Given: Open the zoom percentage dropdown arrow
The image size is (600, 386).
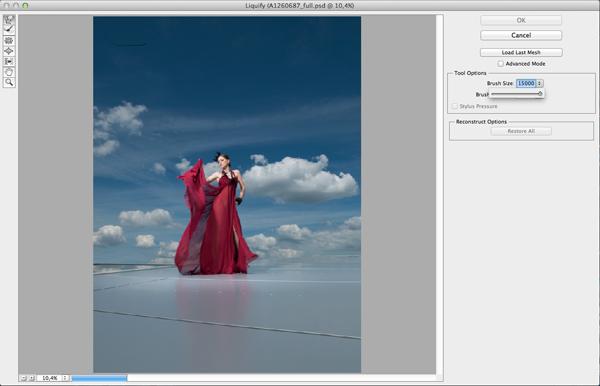Looking at the screenshot, I should [x=65, y=378].
